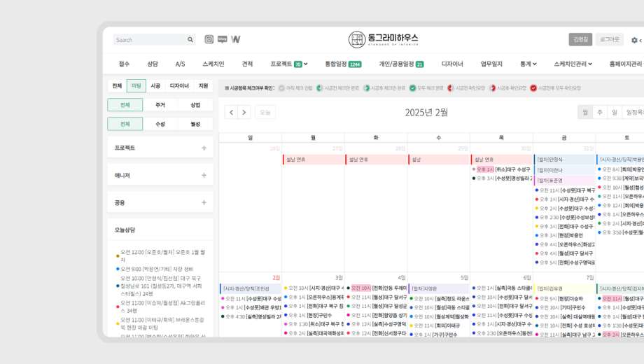
Task: Click the 시공전 체크만 완료 legend icon
Action: [x=319, y=88]
